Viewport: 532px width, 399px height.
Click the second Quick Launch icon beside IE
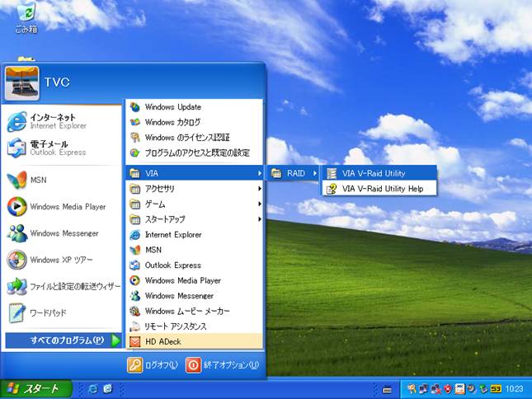point(108,389)
